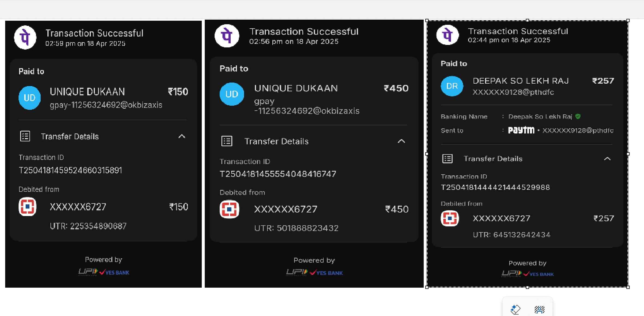644x316 pixels.
Task: Click the bottom-center selection handle of the selected image
Action: (528, 287)
